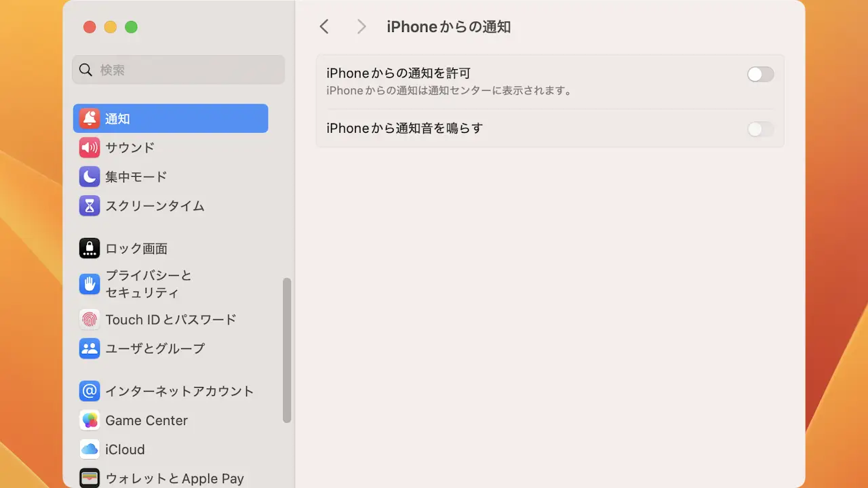Open ウォレットと Apple Pay settings
Image resolution: width=868 pixels, height=488 pixels.
(174, 479)
